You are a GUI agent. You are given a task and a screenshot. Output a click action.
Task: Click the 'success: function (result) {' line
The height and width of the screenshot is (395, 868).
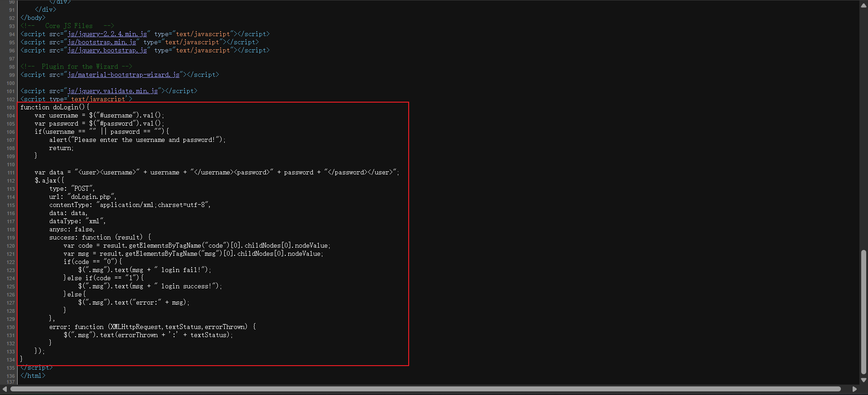coord(100,237)
